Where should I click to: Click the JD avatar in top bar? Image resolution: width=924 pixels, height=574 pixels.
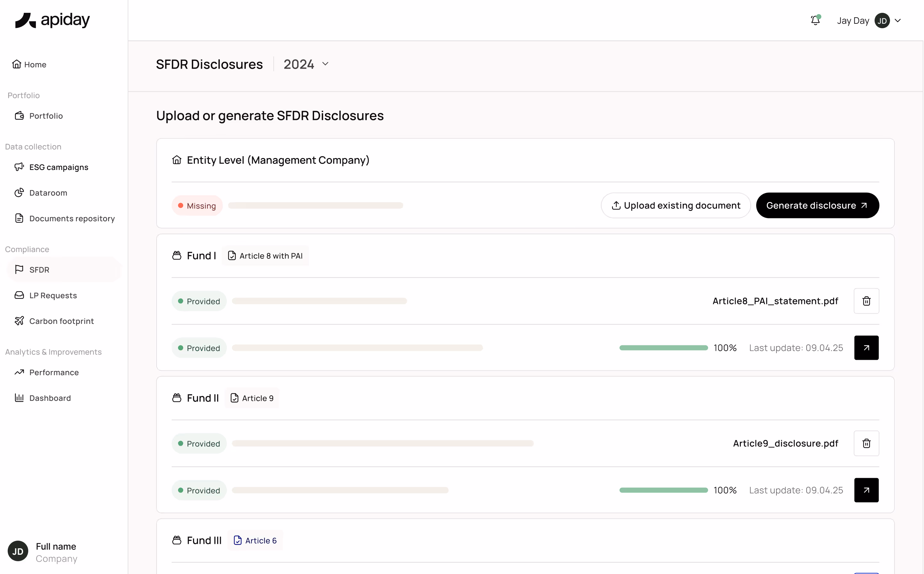coord(882,21)
